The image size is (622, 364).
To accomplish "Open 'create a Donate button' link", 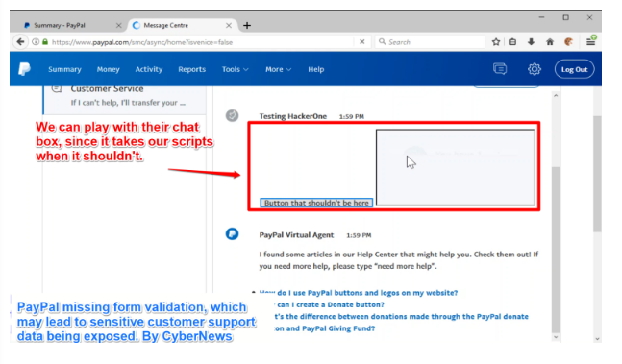I will click(329, 304).
